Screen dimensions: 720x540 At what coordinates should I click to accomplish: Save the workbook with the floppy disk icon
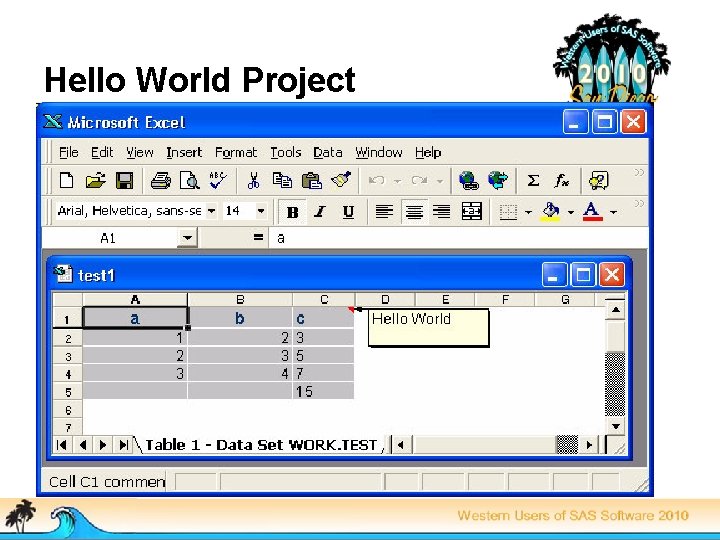[124, 180]
